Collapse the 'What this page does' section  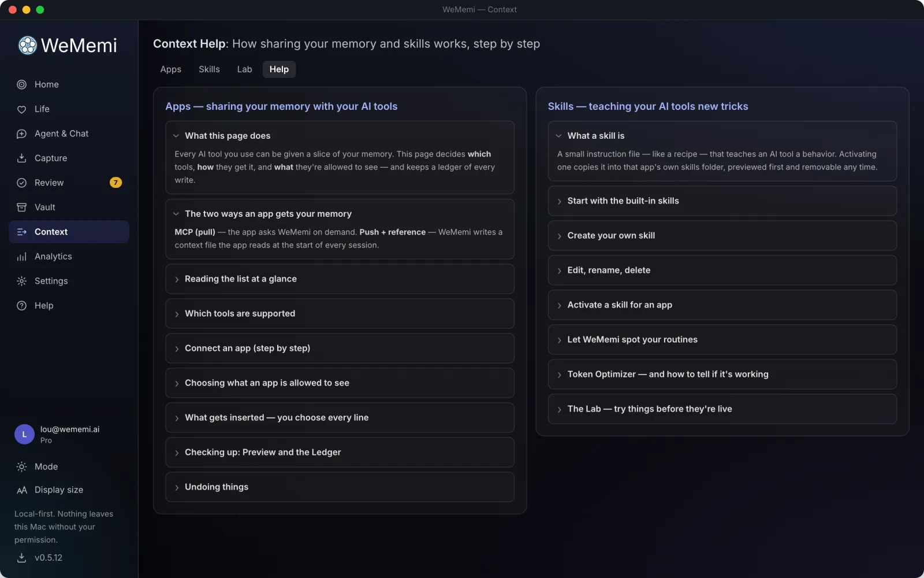340,136
